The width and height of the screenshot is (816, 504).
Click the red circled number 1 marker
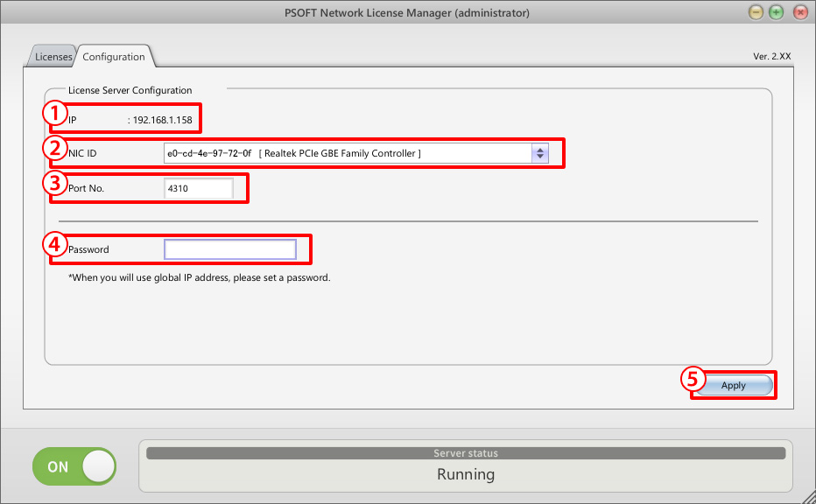pos(55,113)
